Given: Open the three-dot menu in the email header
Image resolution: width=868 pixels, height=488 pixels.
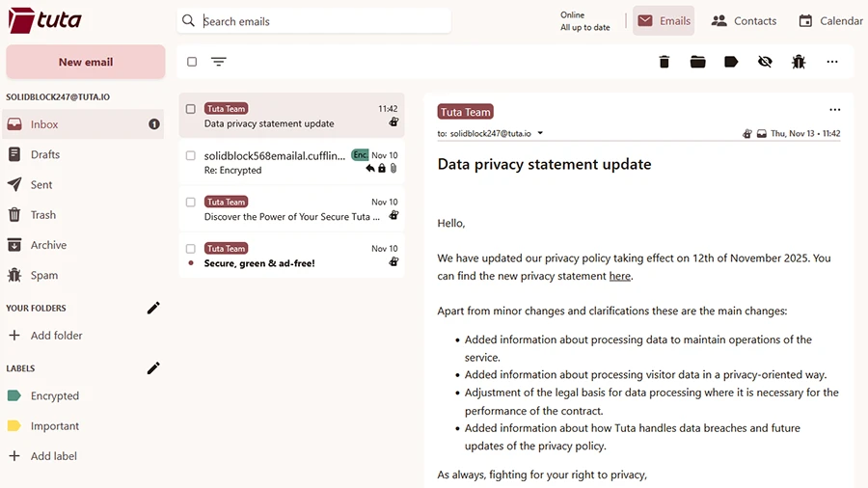Looking at the screenshot, I should [x=834, y=110].
